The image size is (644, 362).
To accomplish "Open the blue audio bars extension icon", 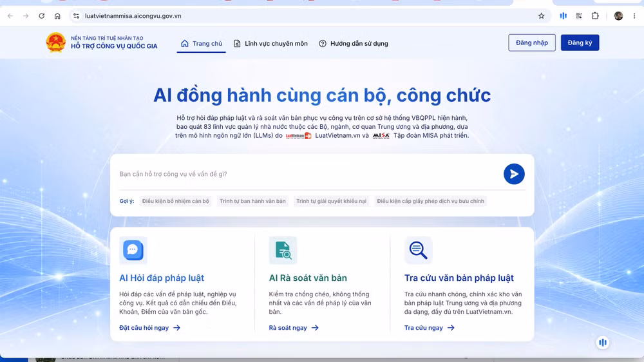I will coord(563,16).
